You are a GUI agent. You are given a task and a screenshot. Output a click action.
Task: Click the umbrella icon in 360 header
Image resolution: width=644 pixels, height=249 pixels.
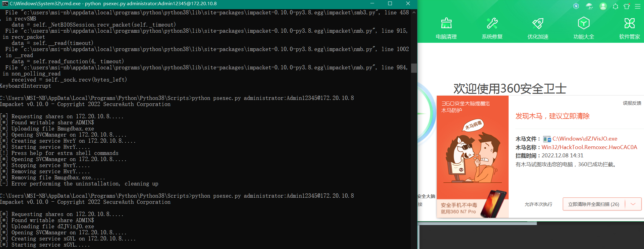(x=589, y=6)
